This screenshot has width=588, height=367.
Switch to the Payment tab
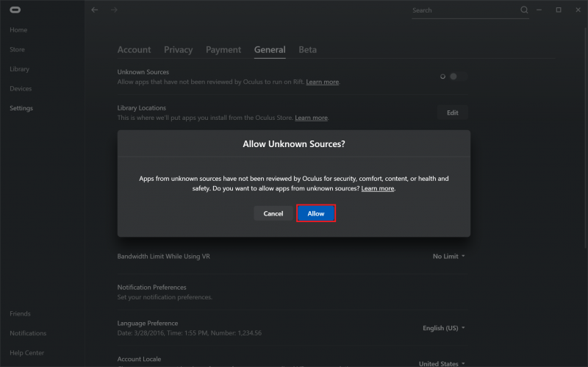click(223, 49)
